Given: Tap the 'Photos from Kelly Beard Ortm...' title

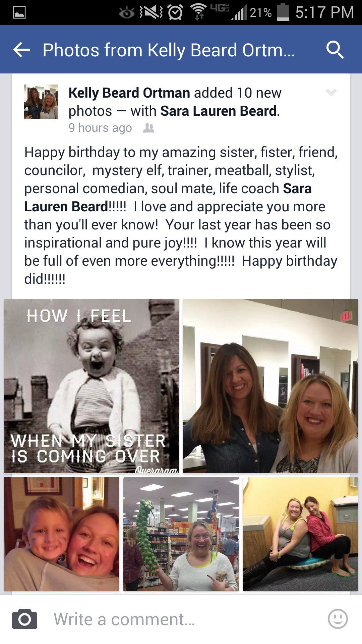Looking at the screenshot, I should click(x=169, y=50).
